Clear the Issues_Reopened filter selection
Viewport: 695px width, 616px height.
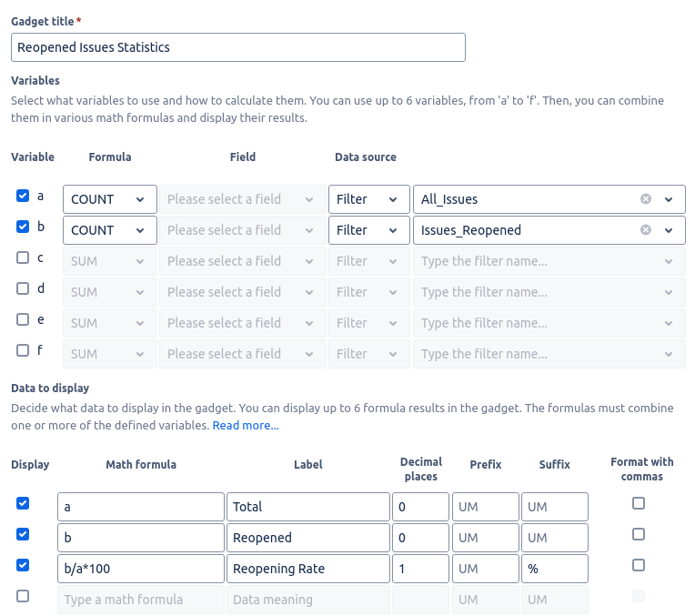pyautogui.click(x=646, y=230)
